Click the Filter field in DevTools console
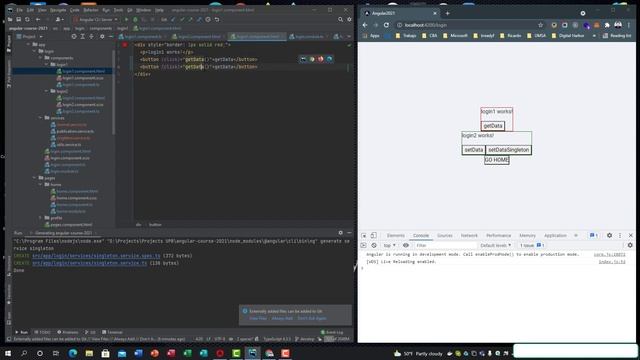640x360 pixels. [x=445, y=245]
